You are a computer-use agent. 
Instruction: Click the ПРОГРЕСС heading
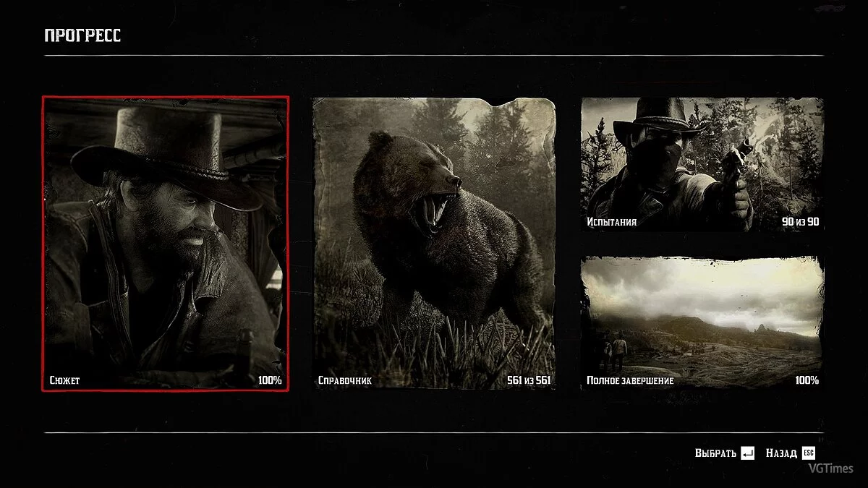[82, 36]
